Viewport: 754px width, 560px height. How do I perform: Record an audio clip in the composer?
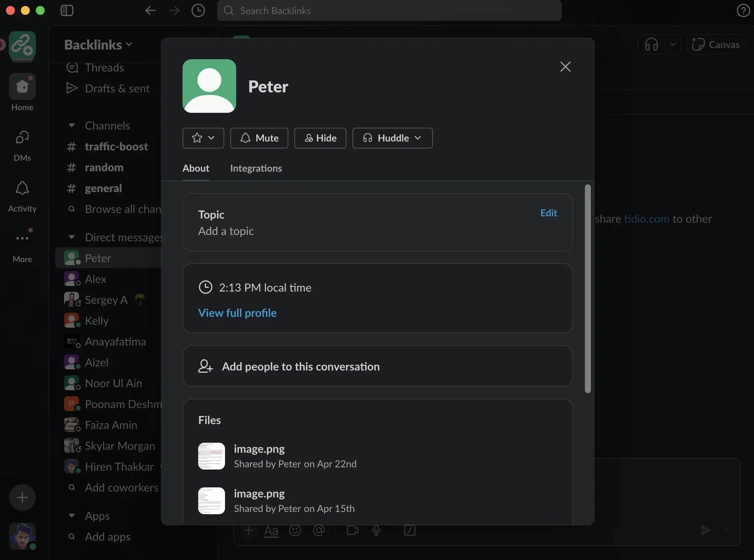pyautogui.click(x=376, y=531)
